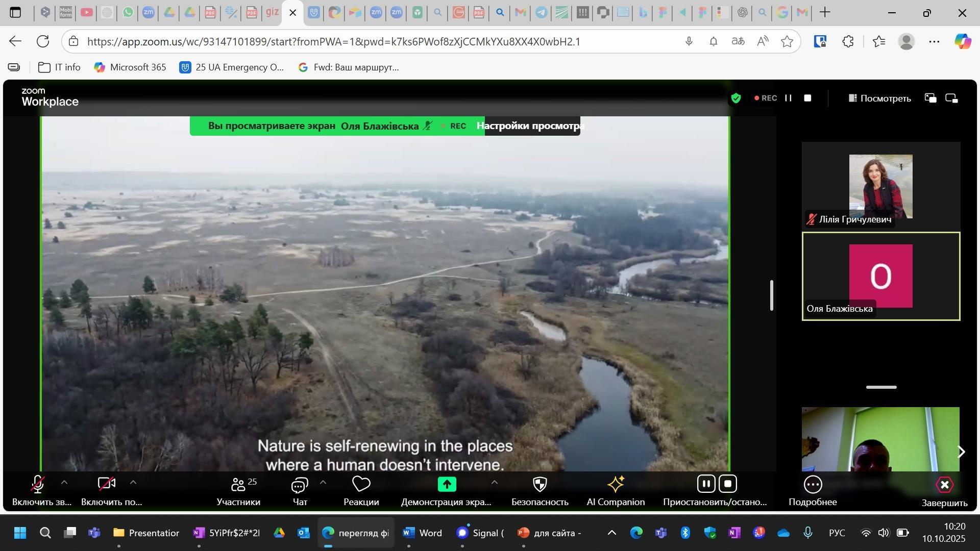
Task: Open the Reactions heart icon
Action: pos(361,485)
